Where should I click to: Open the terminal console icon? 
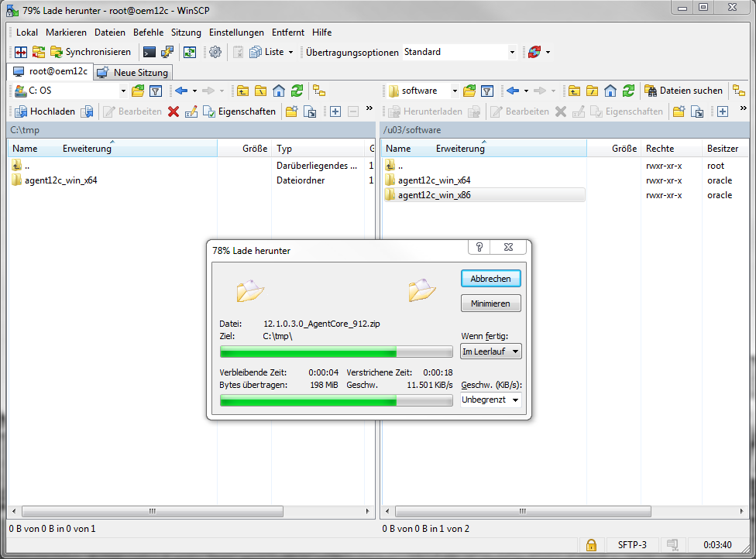[x=149, y=52]
